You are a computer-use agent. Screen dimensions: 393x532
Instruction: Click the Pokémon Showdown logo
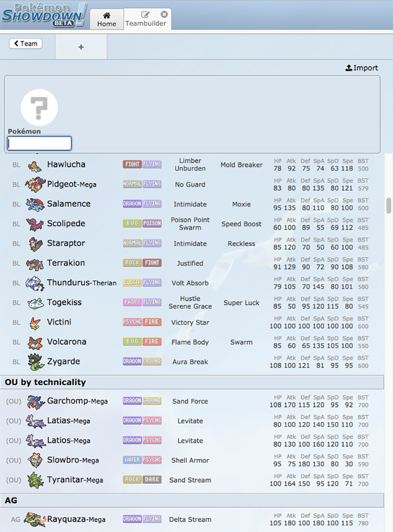click(x=43, y=15)
